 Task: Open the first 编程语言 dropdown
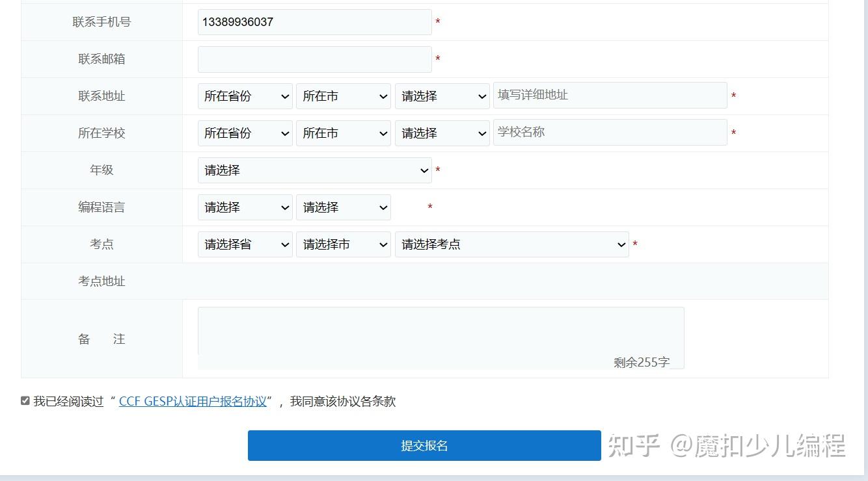coord(245,207)
